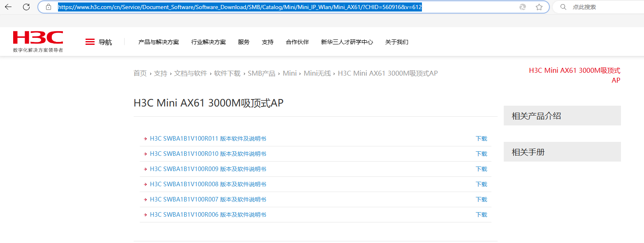
Task: Open SWBA1B1V100R008 版本及软件说明书 link
Action: tap(208, 185)
